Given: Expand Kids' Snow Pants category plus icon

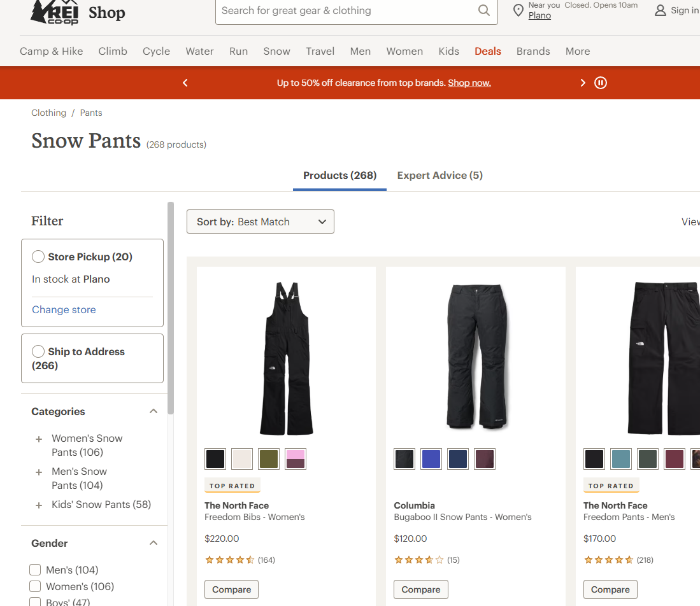Looking at the screenshot, I should 39,505.
